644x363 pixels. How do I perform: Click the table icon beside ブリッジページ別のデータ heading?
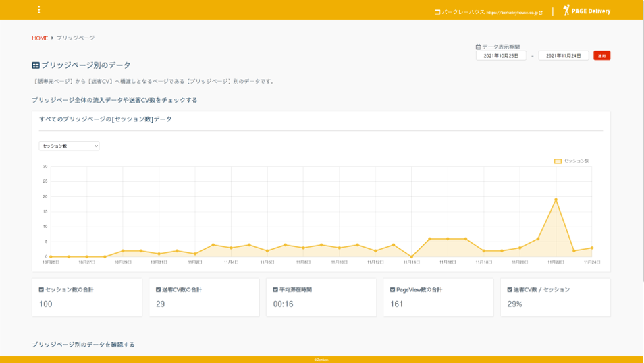click(36, 65)
